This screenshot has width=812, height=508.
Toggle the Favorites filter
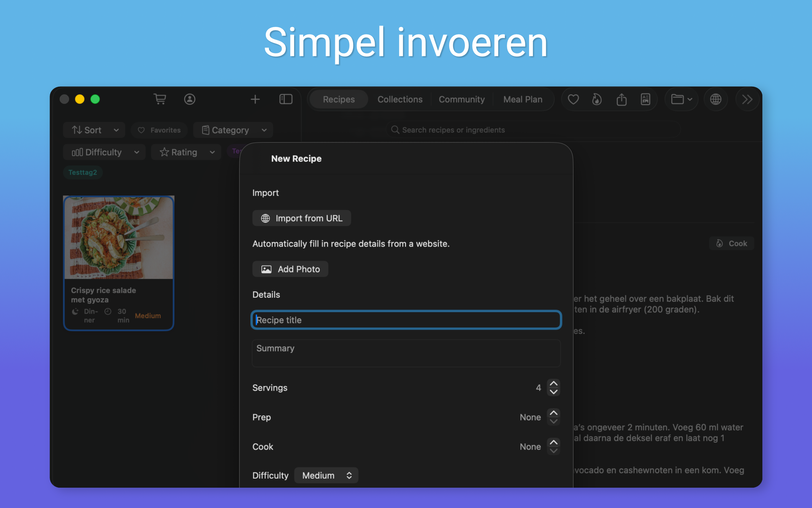point(159,130)
